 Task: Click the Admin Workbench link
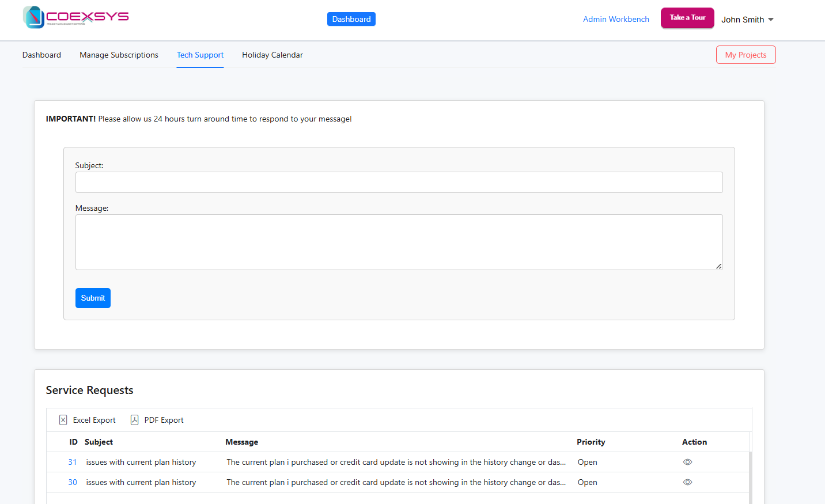click(x=616, y=19)
